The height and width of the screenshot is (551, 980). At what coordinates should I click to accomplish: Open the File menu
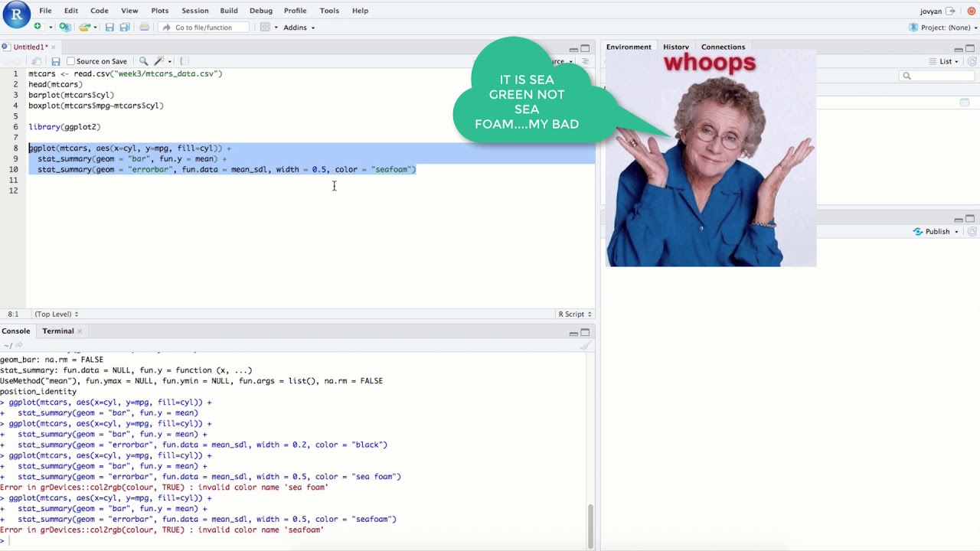click(x=45, y=11)
